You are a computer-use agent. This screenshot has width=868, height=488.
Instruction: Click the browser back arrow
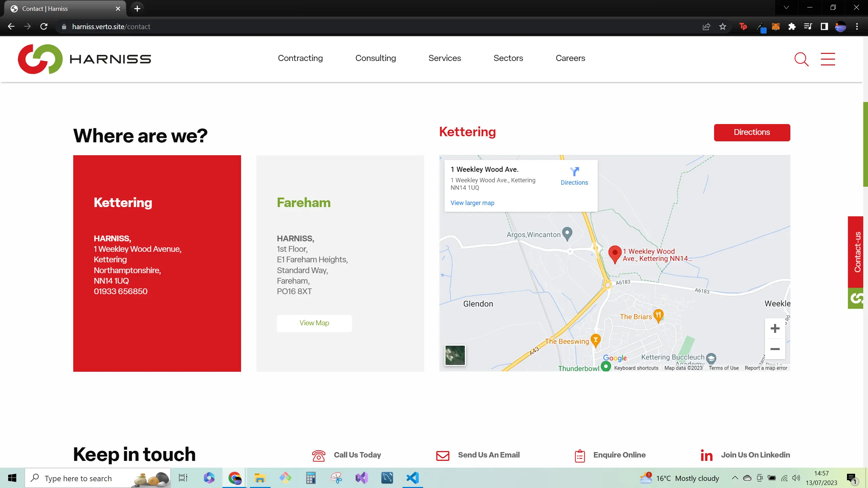pyautogui.click(x=11, y=26)
